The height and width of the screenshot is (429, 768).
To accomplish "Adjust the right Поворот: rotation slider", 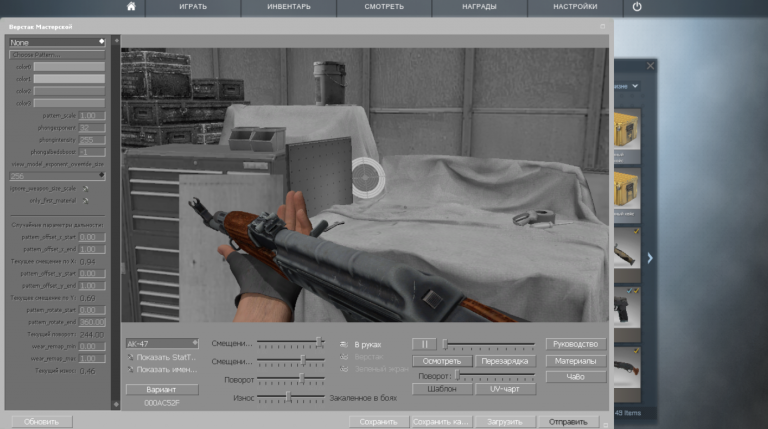I will click(495, 376).
